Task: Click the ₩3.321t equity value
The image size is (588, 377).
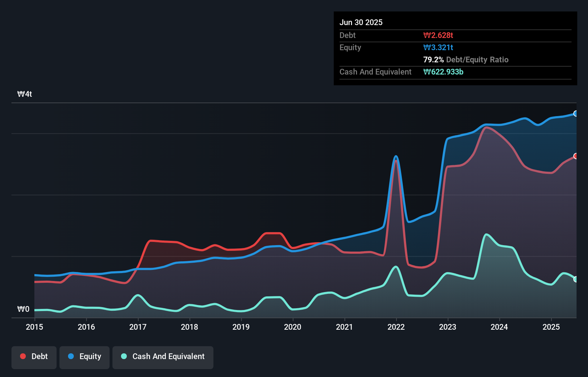Action: [438, 47]
